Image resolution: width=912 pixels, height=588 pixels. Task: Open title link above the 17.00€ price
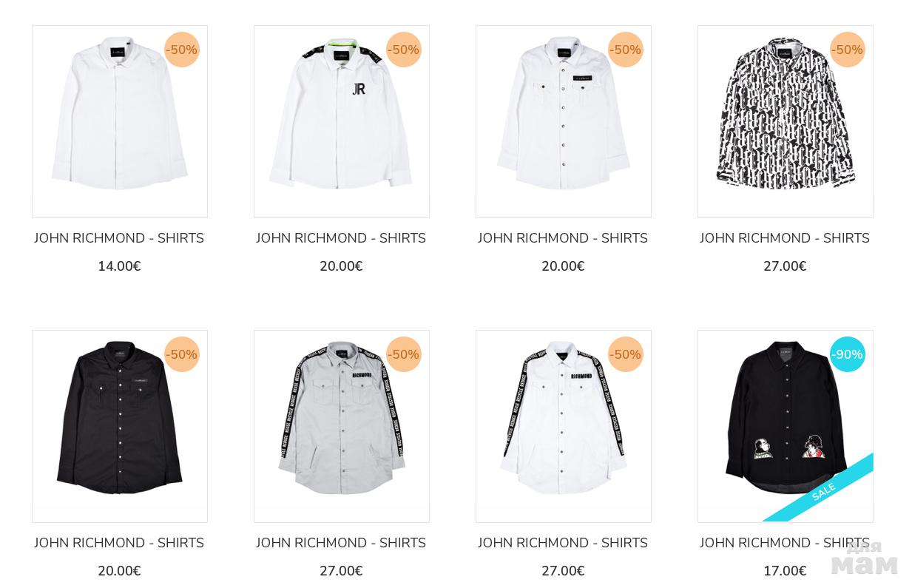(785, 543)
